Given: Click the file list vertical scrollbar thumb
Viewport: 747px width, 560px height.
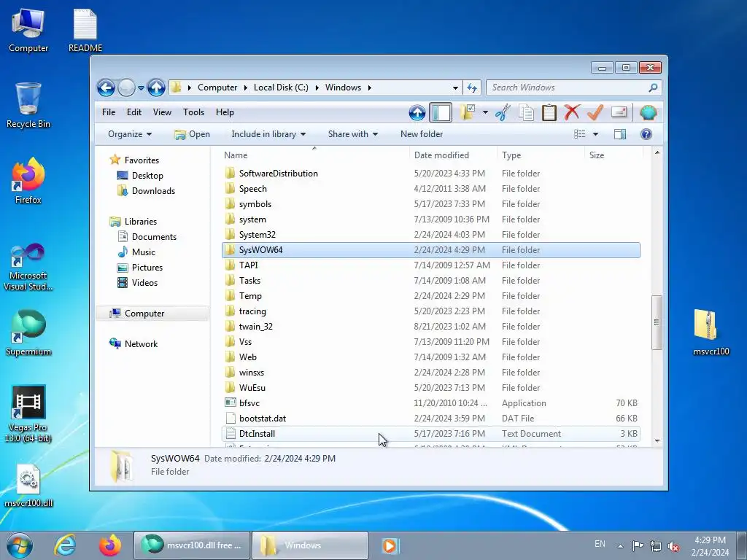Looking at the screenshot, I should [657, 322].
